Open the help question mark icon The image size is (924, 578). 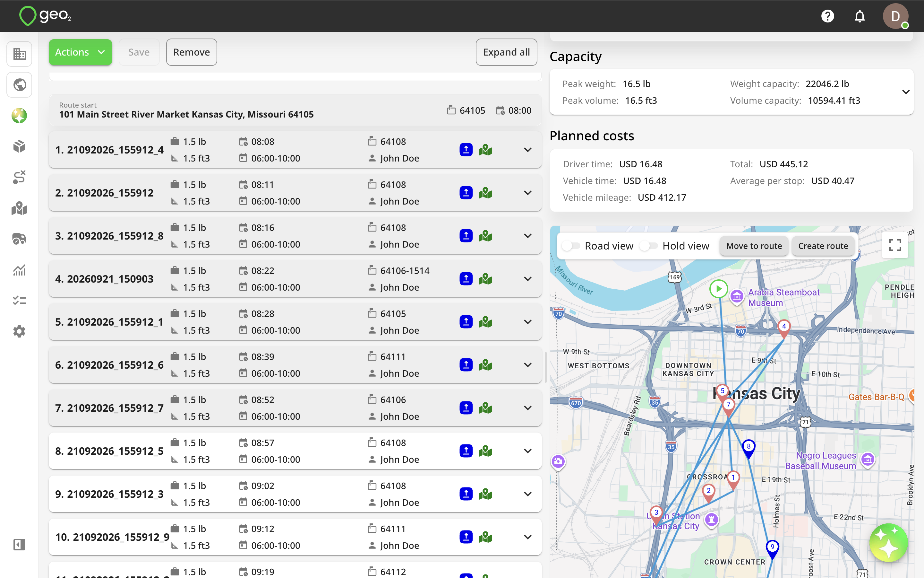click(827, 16)
